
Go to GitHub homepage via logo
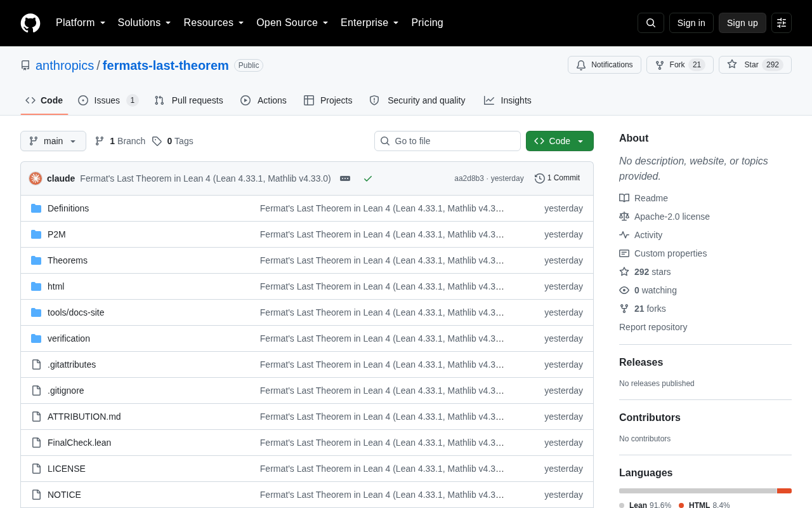tap(30, 23)
